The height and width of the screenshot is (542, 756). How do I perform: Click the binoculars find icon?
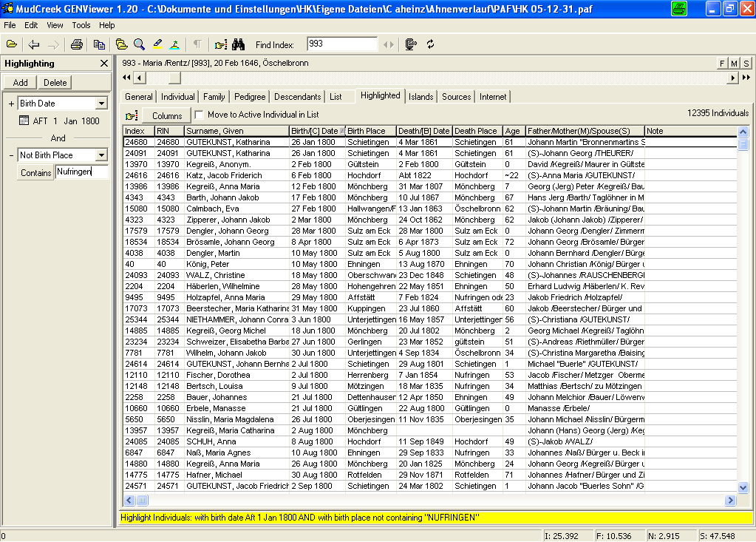pyautogui.click(x=239, y=44)
